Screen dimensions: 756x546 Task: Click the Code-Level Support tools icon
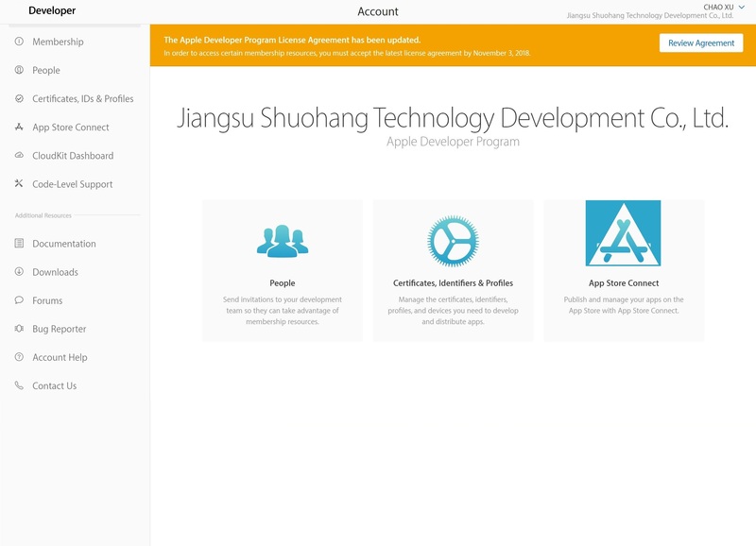[x=19, y=183]
